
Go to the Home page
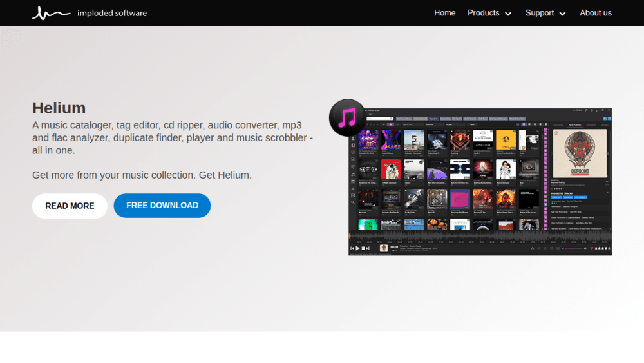pyautogui.click(x=444, y=13)
